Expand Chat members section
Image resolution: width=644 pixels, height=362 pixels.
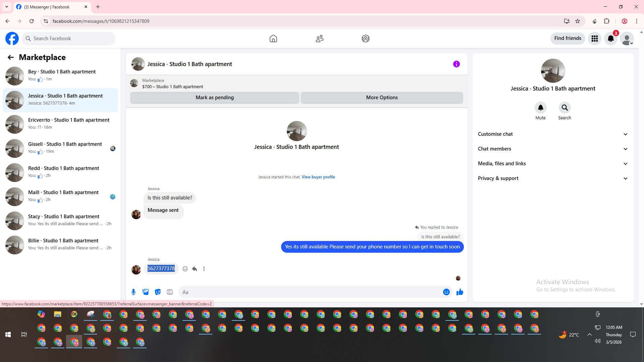tap(553, 149)
